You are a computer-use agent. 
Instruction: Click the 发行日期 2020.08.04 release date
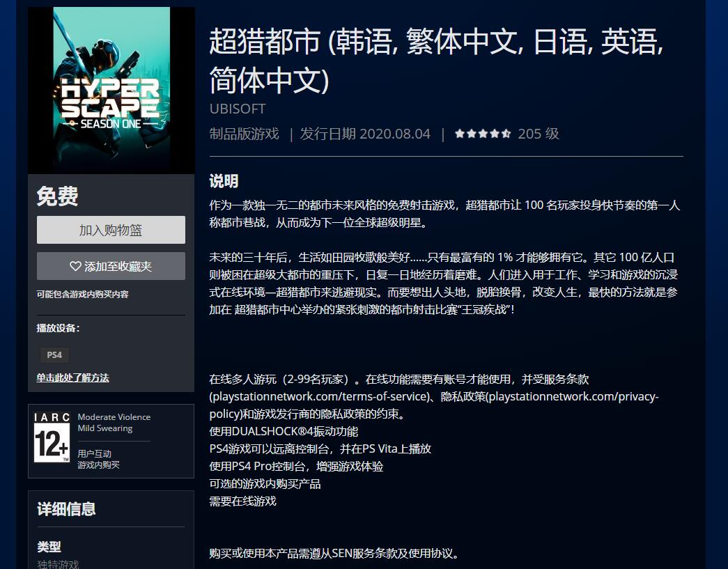(x=366, y=134)
